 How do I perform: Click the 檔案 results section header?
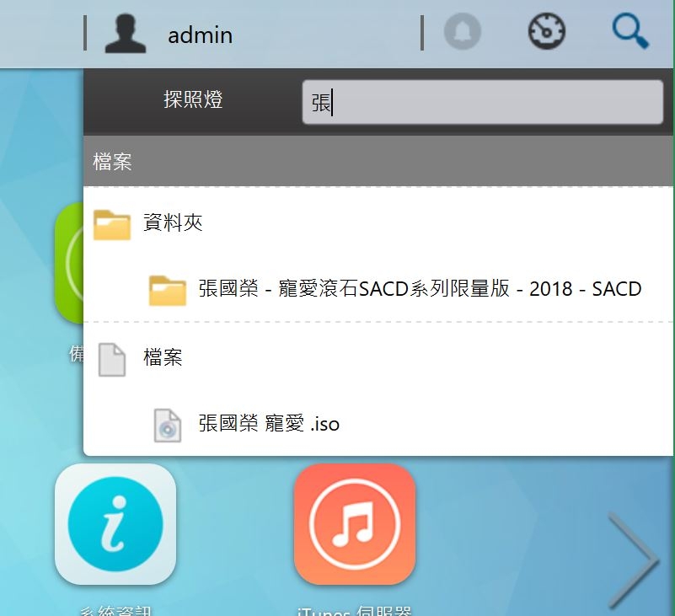pos(379,162)
